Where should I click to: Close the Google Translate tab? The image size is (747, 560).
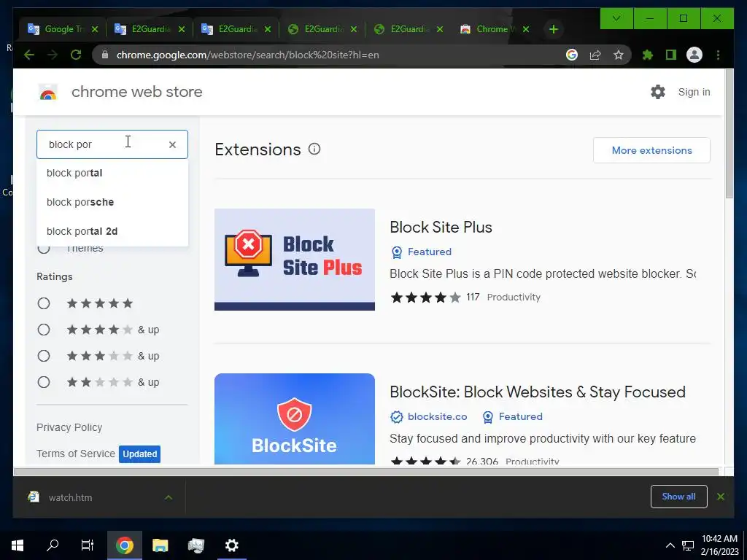(x=95, y=29)
